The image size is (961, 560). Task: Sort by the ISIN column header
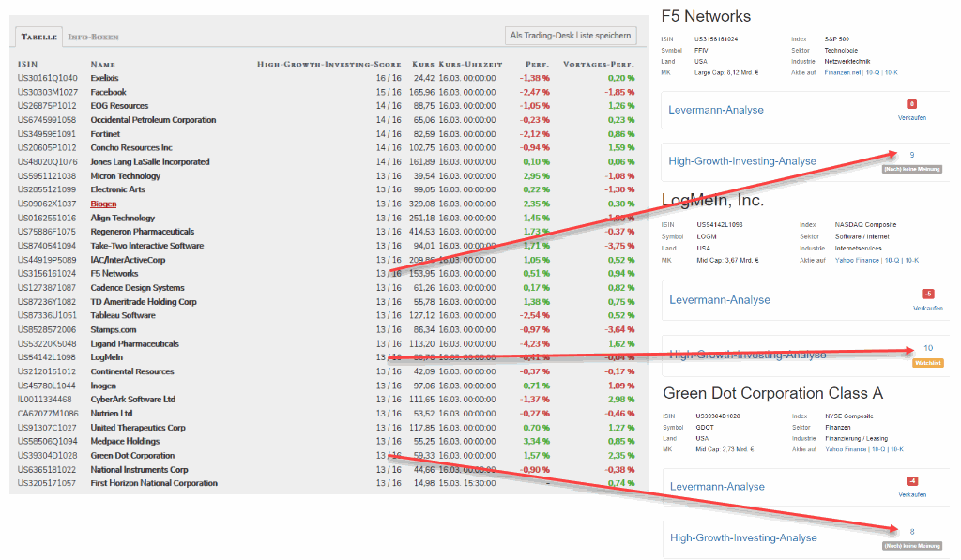[27, 64]
